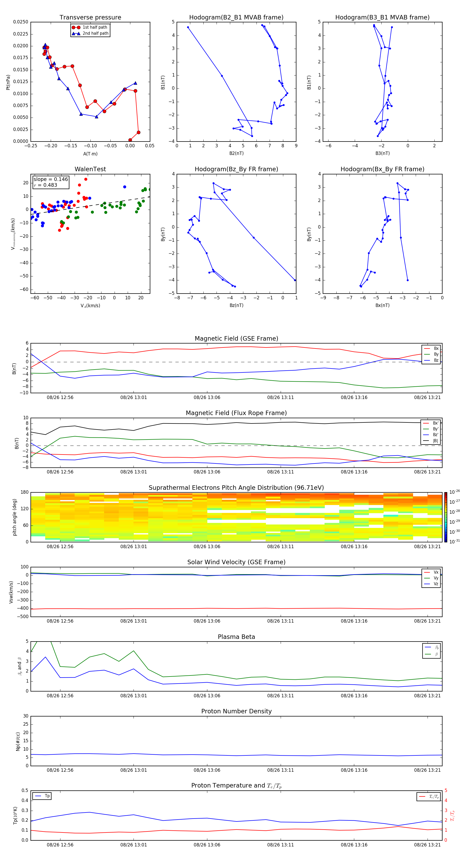Click the "A(T·m)" x-axis label

90,154
